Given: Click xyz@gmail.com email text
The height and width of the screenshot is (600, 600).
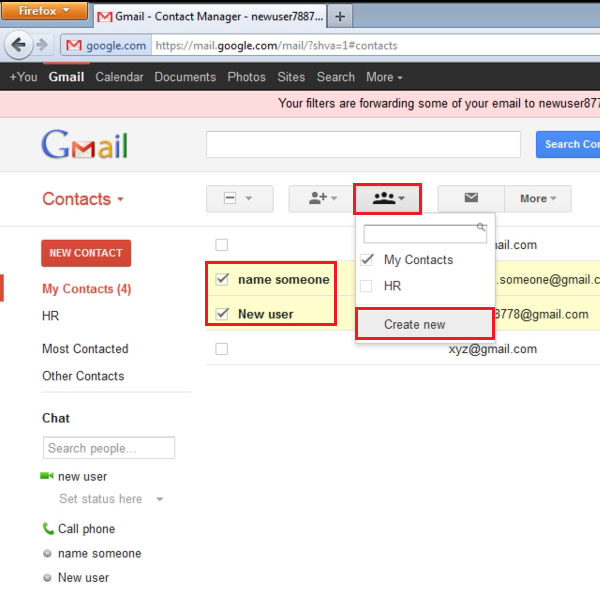Looking at the screenshot, I should [x=493, y=349].
